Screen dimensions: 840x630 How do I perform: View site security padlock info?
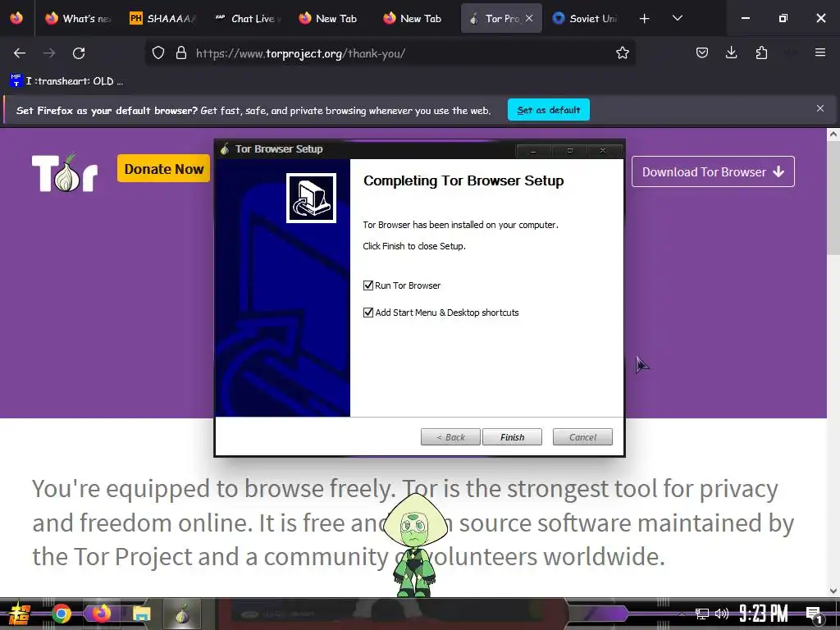pos(181,53)
